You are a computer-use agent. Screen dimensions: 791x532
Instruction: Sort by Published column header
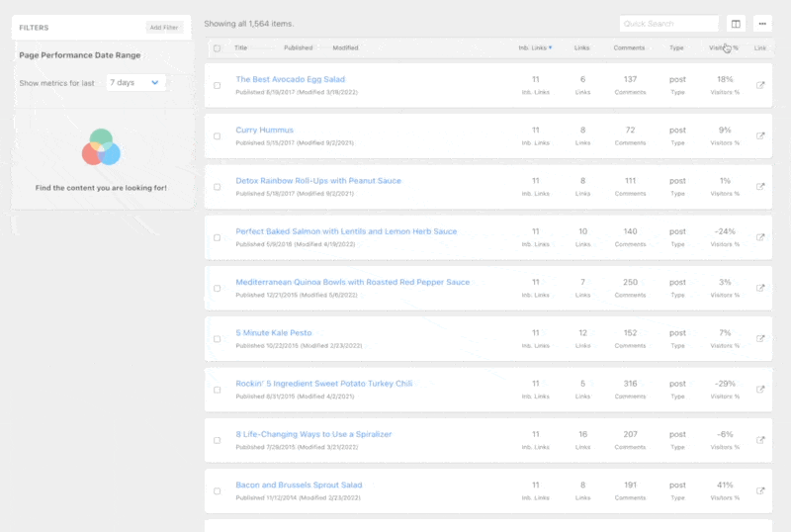point(299,47)
